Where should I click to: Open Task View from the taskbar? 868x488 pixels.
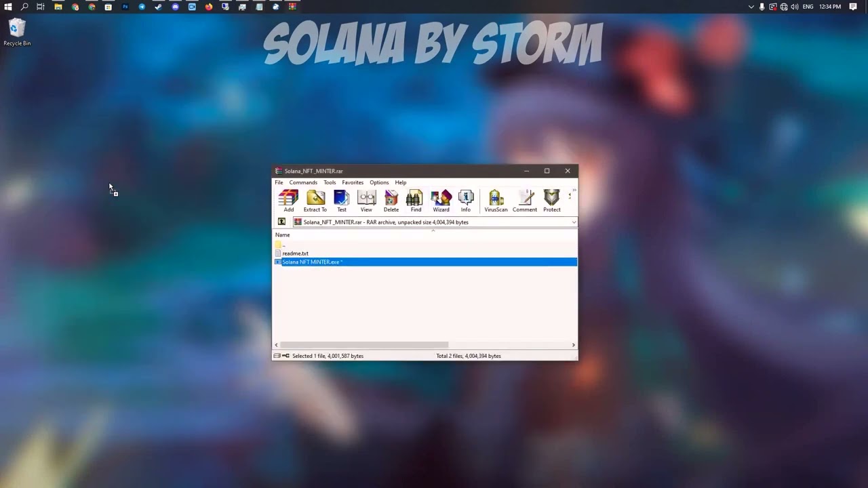click(x=41, y=7)
